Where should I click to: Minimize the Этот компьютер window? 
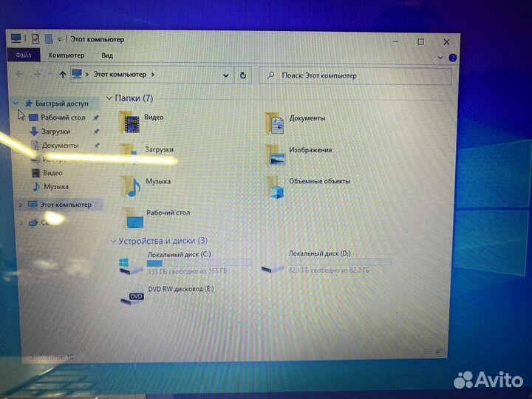pos(395,41)
